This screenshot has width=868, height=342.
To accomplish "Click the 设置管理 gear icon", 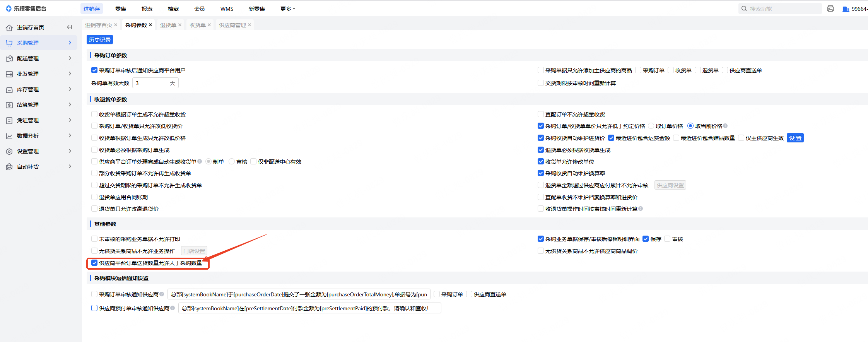I will (x=9, y=151).
